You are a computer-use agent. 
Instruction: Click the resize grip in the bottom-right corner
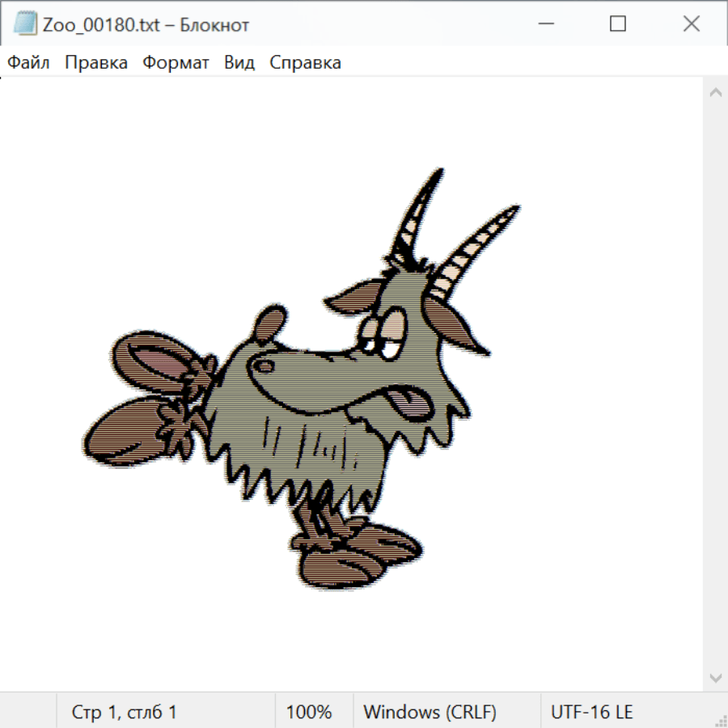tap(720, 720)
